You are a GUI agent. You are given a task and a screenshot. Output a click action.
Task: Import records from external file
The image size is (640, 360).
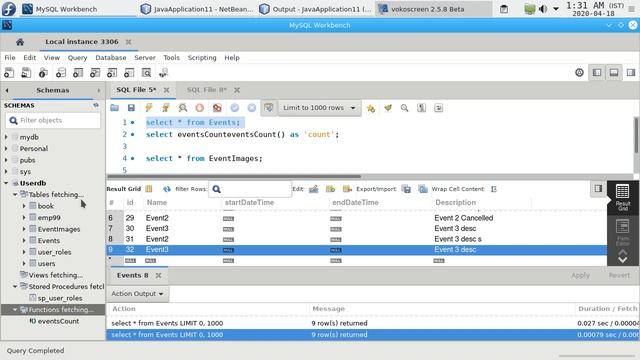click(423, 189)
